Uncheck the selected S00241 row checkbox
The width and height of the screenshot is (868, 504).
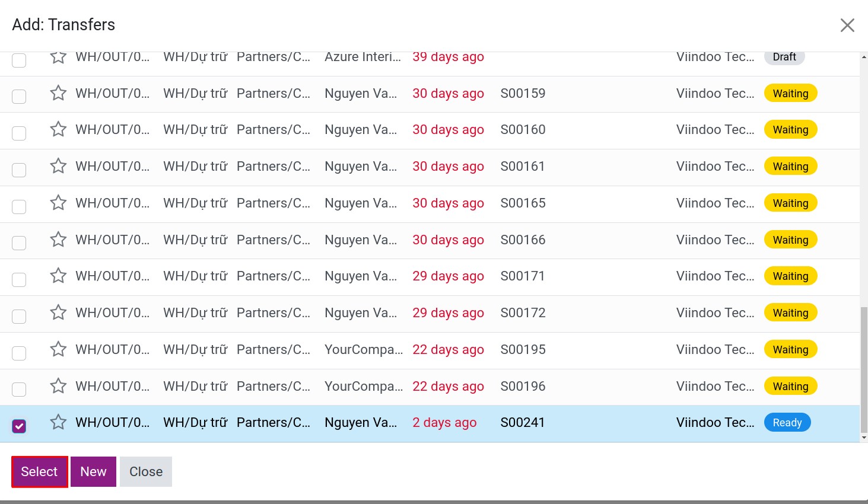point(19,426)
